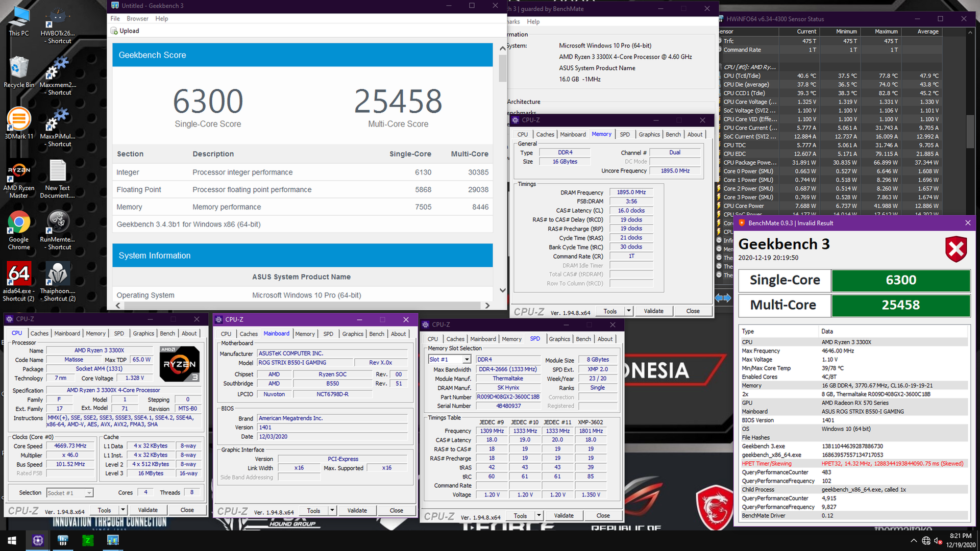Open This PC desktop icon
980x551 pixels.
pos(19,20)
